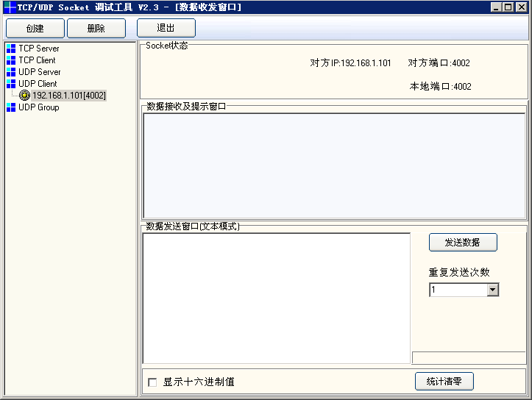Close the Socket tool window
Screen dimensions: 532x400
pyautogui.click(x=522, y=7)
